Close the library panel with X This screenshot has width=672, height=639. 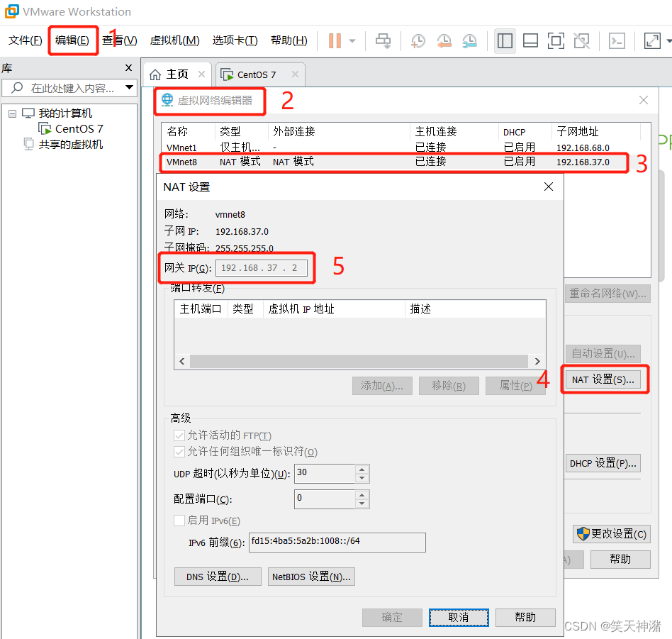pos(128,68)
